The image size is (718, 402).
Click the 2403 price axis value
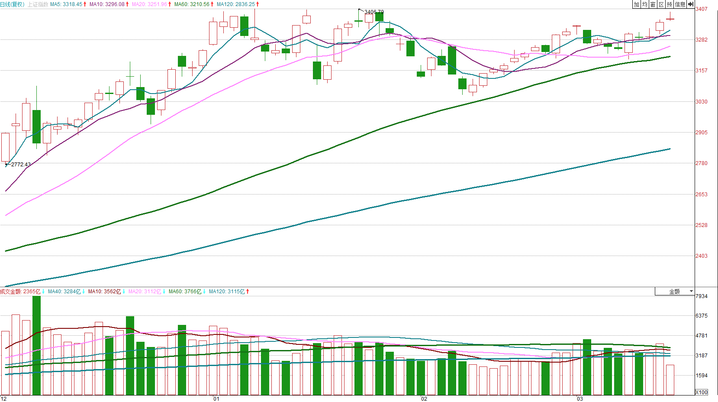click(702, 256)
